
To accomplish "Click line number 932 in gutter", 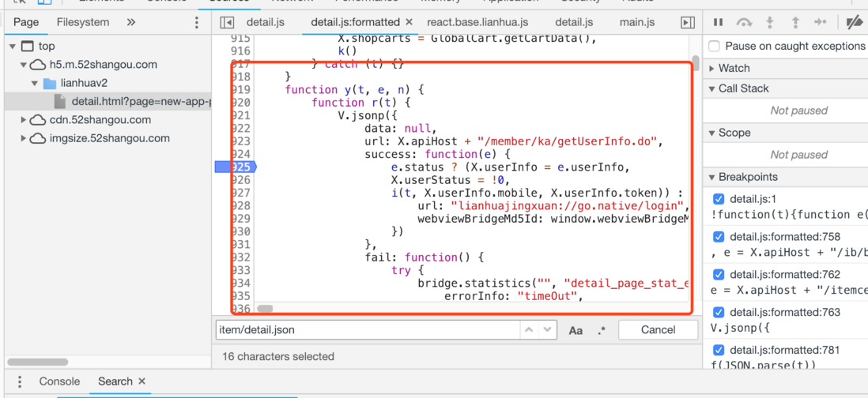I will [x=241, y=257].
